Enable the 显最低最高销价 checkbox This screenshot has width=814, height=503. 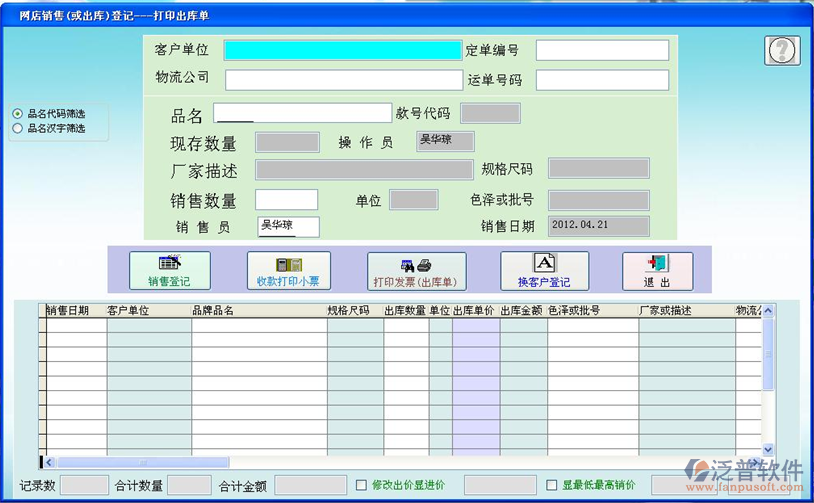pyautogui.click(x=551, y=485)
